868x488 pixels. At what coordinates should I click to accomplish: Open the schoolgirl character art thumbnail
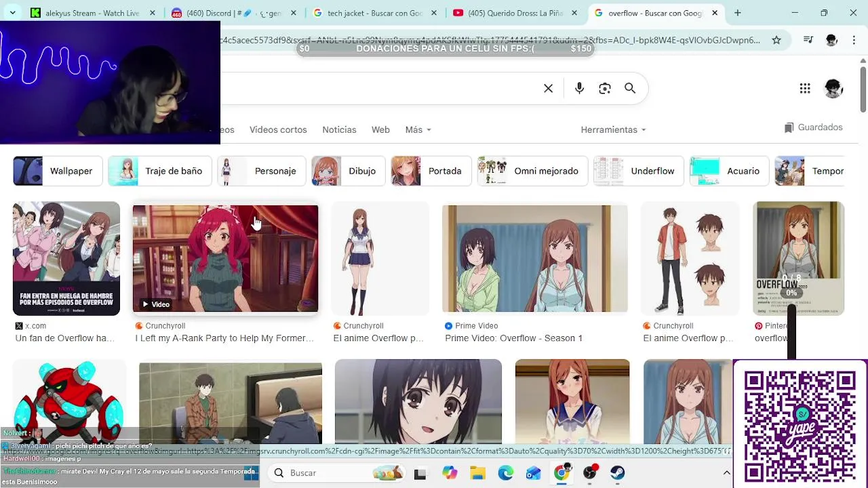(x=380, y=258)
